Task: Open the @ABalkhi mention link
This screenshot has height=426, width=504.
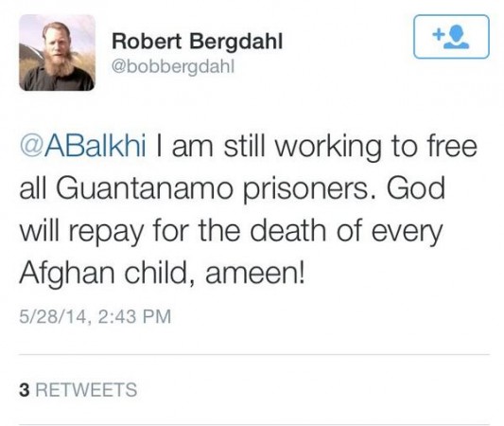Action: [x=82, y=147]
